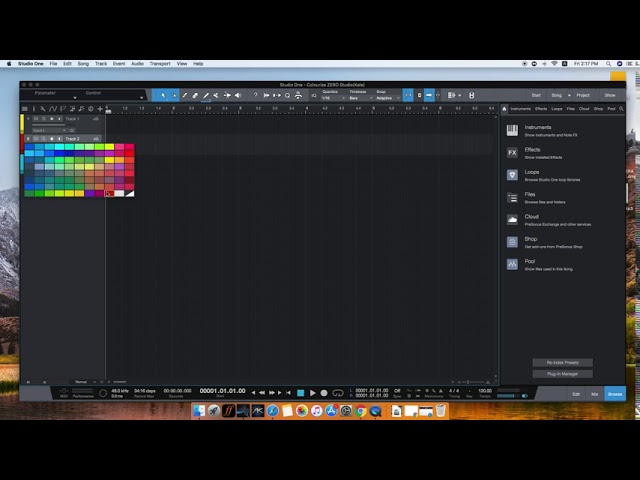640x480 pixels.
Task: Click the Stop button in transport
Action: (x=301, y=393)
